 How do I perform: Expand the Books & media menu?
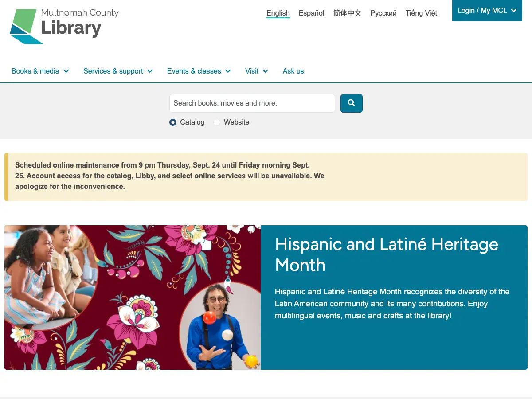[40, 71]
